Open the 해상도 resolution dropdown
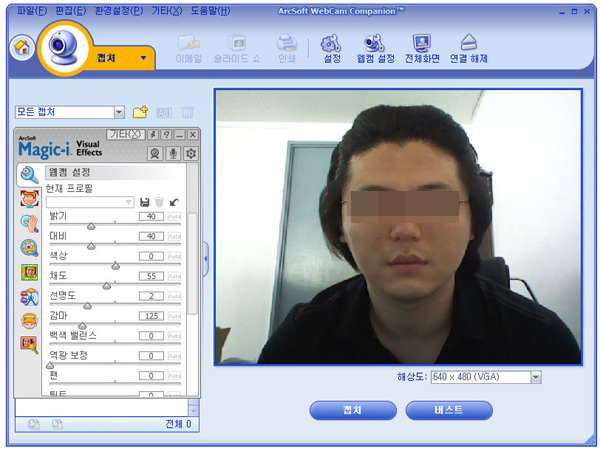This screenshot has width=600, height=451. (x=536, y=377)
